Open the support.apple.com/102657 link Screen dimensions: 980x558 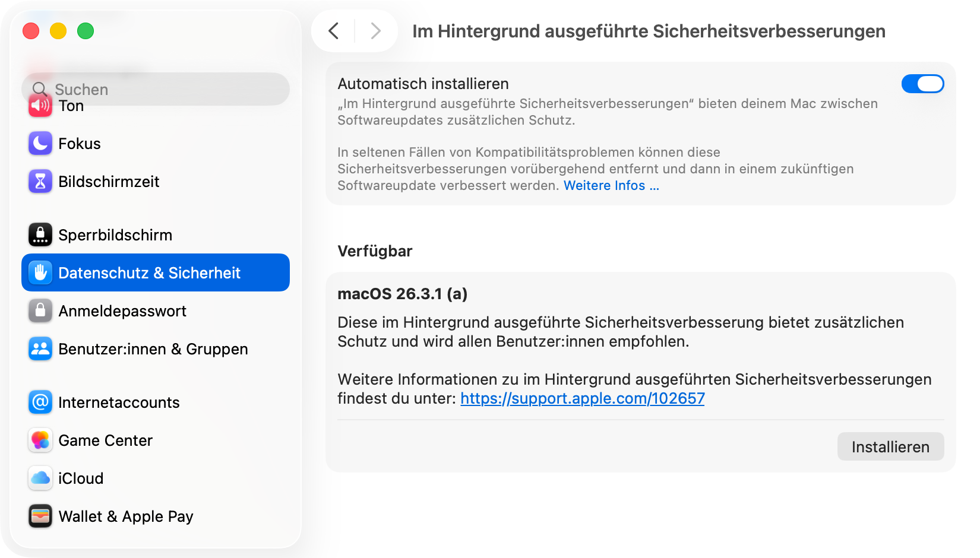coord(582,398)
